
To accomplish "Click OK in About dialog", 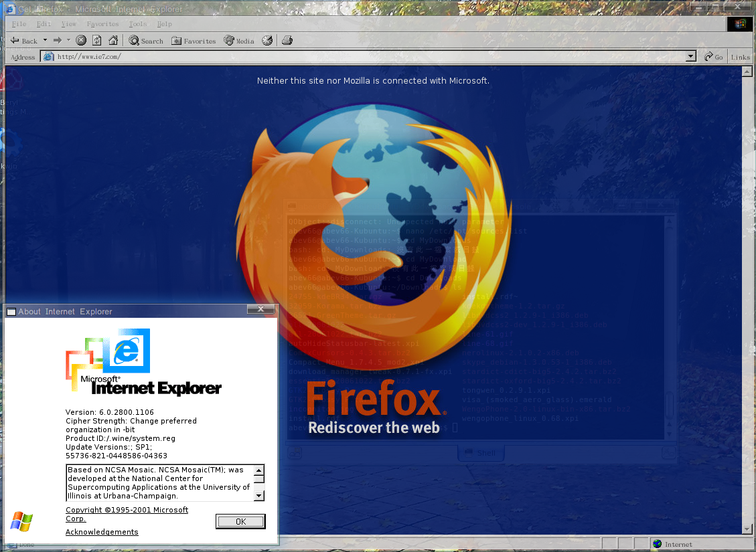I will tap(240, 521).
